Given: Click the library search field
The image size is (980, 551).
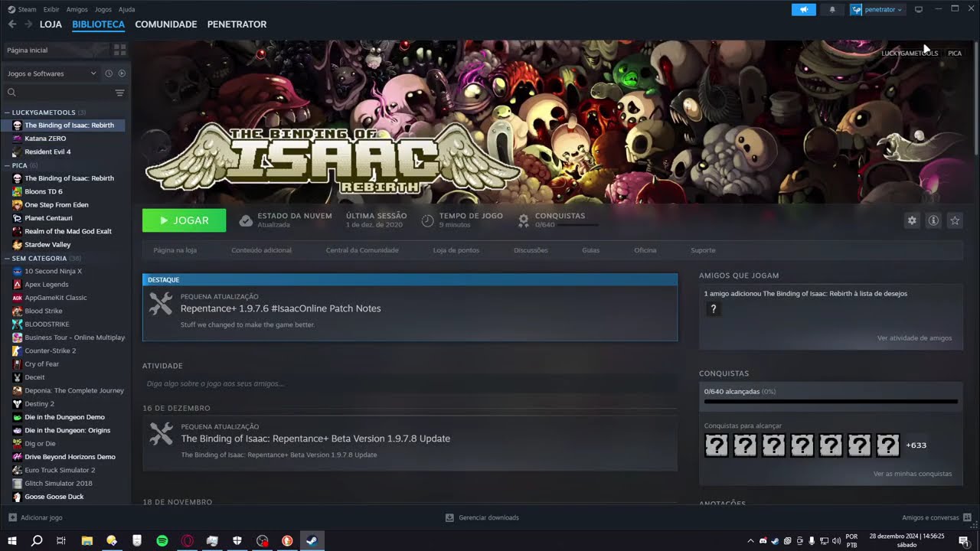Looking at the screenshot, I should [57, 93].
